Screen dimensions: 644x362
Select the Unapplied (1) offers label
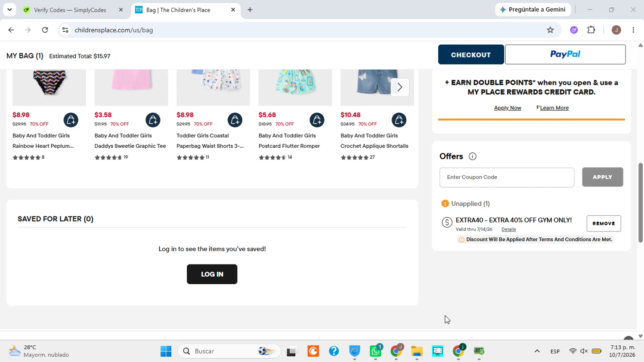(470, 204)
